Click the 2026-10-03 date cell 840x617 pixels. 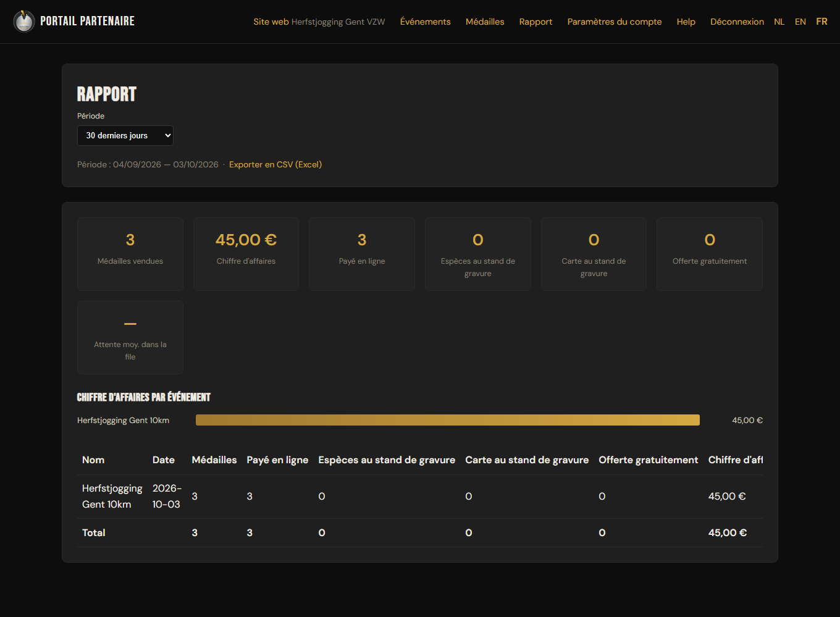pyautogui.click(x=167, y=497)
